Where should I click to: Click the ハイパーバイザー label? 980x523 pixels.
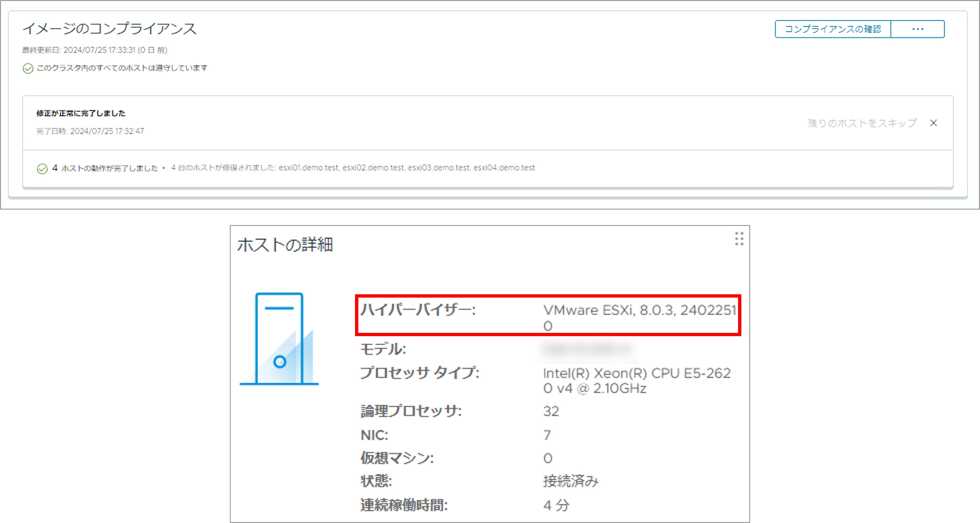(418, 310)
